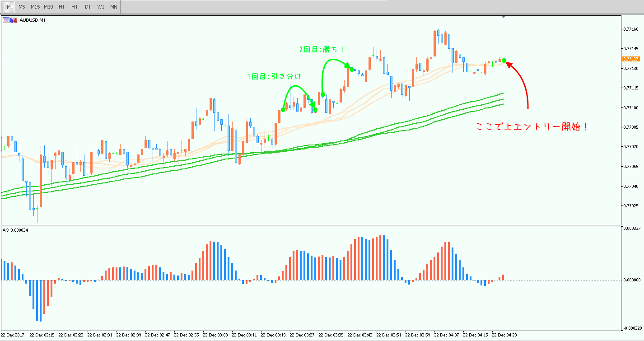Viewport: 644px width, 341px height.
Task: Click the orange 0.77137 current price label
Action: click(630, 59)
